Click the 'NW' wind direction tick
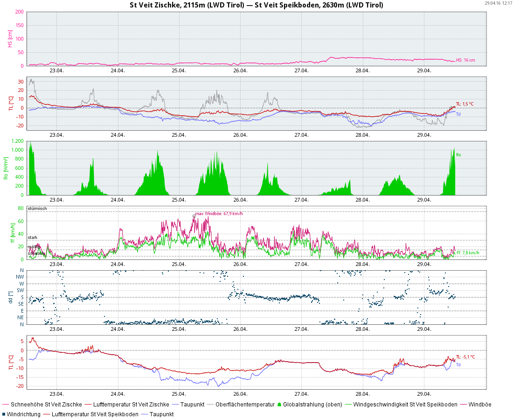Screen dimensions: 513x420 [x=20, y=277]
